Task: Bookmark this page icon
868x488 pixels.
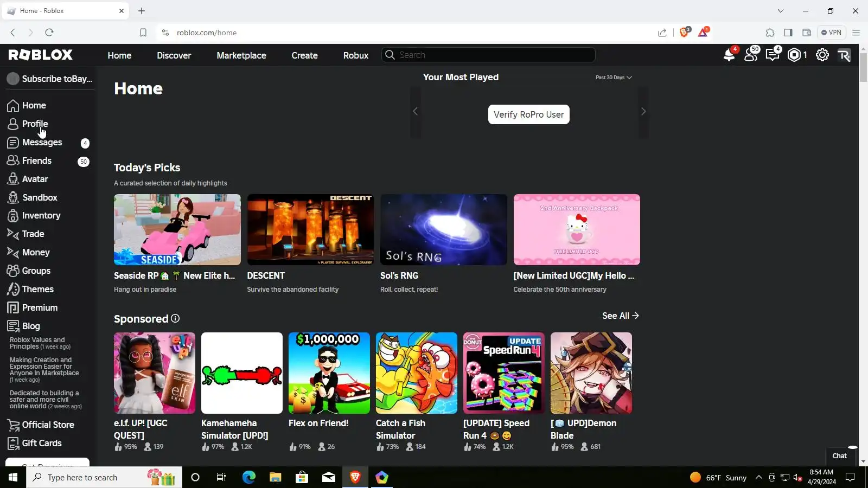Action: [143, 33]
